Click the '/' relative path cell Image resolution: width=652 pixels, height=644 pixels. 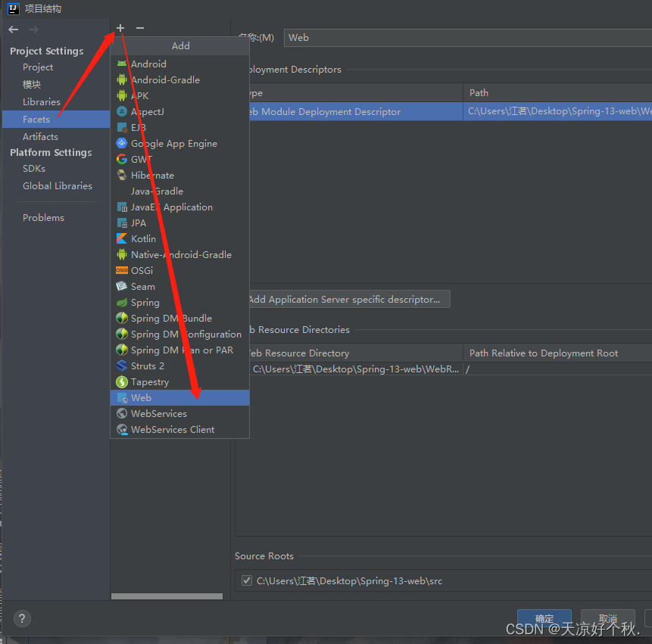click(x=557, y=369)
